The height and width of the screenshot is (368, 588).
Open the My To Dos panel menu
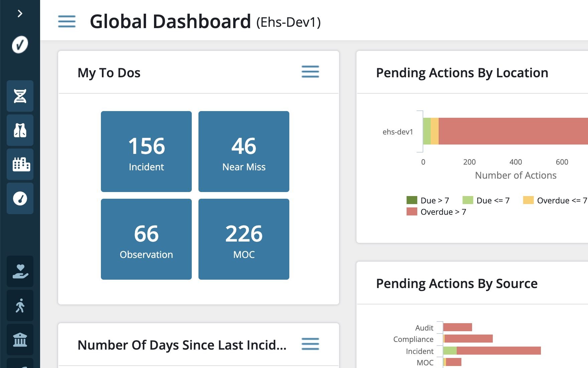[x=310, y=72]
